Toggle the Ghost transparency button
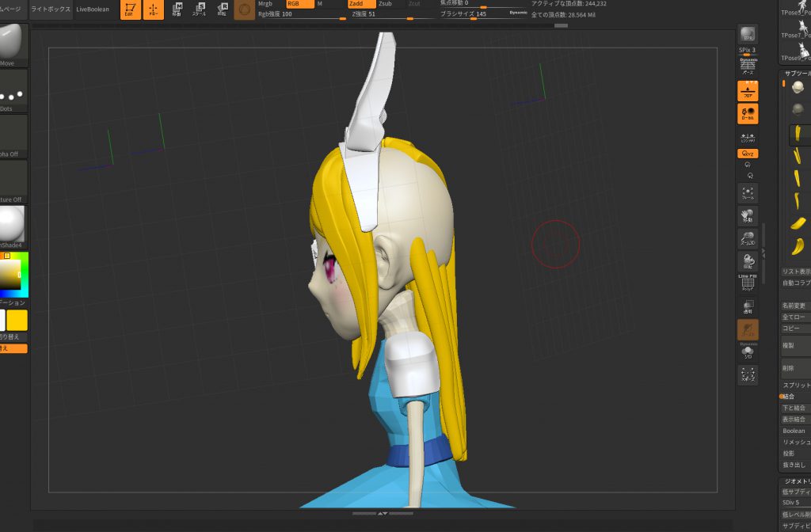The height and width of the screenshot is (532, 811). 748,329
